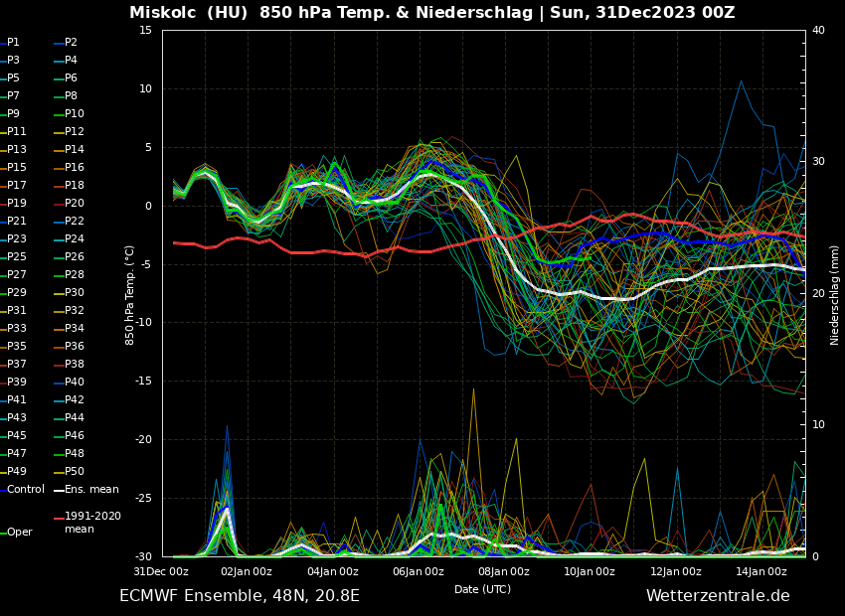Screen dimensions: 845x616
Task: Select the Ens. mean legend entry
Action: [x=91, y=490]
